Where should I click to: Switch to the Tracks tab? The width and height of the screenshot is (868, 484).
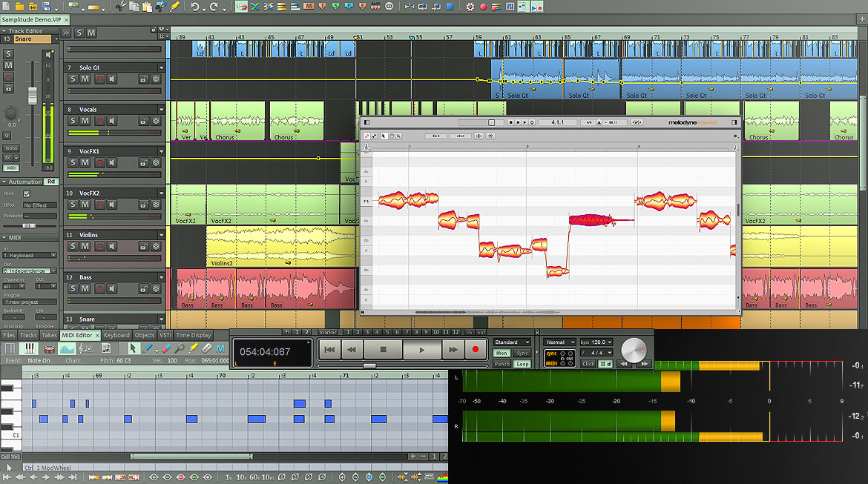[28, 335]
